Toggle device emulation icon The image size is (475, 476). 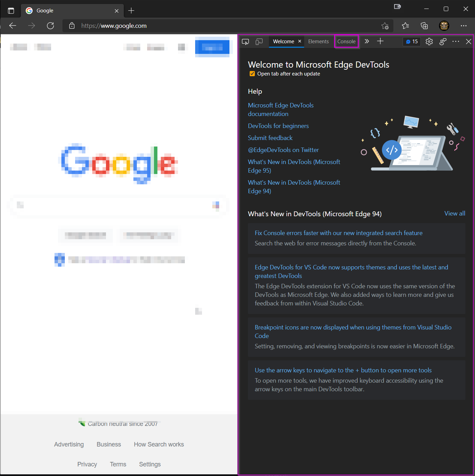[x=259, y=42]
